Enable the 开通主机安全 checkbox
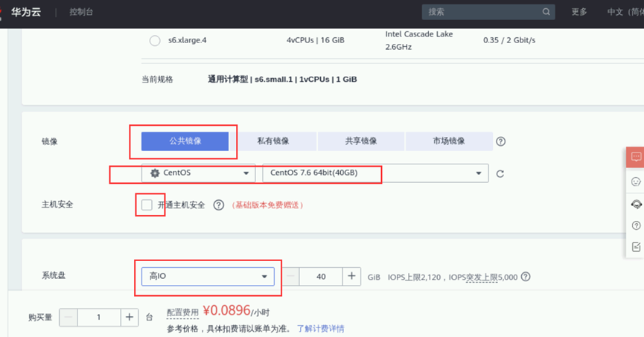The width and height of the screenshot is (644, 337). pyautogui.click(x=147, y=205)
